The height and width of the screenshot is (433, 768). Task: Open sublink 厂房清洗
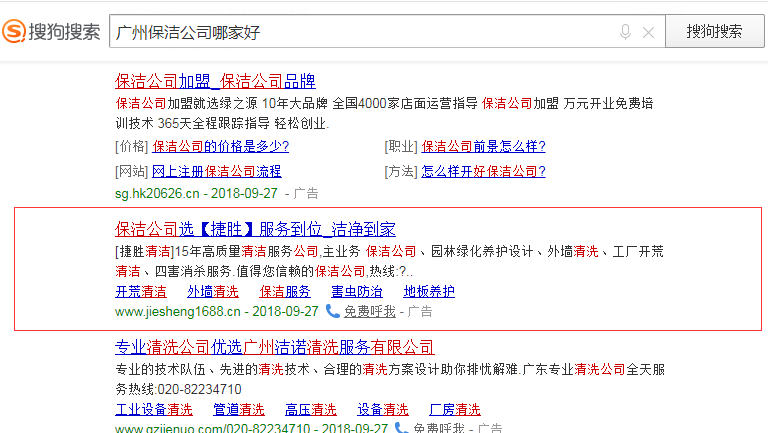tap(455, 409)
